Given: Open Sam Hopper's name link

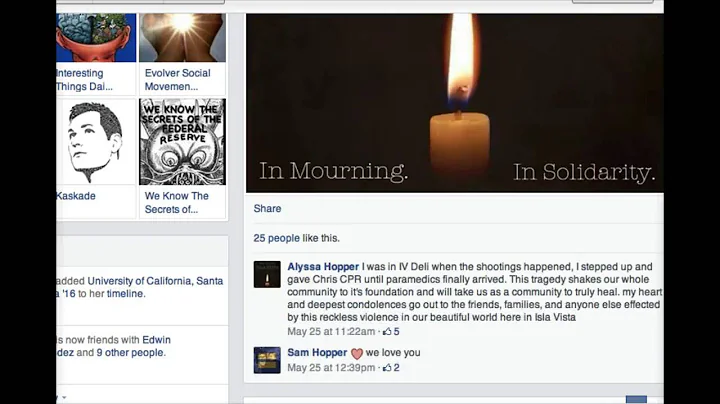Looking at the screenshot, I should [x=317, y=353].
